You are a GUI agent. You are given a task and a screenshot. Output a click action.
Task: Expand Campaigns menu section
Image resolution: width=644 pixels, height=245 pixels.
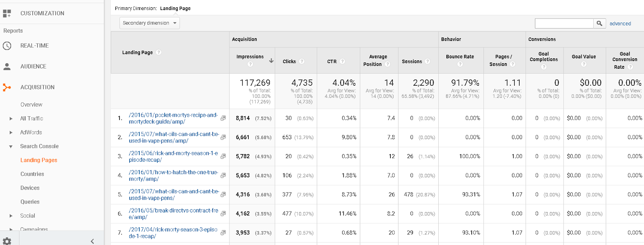point(11,229)
